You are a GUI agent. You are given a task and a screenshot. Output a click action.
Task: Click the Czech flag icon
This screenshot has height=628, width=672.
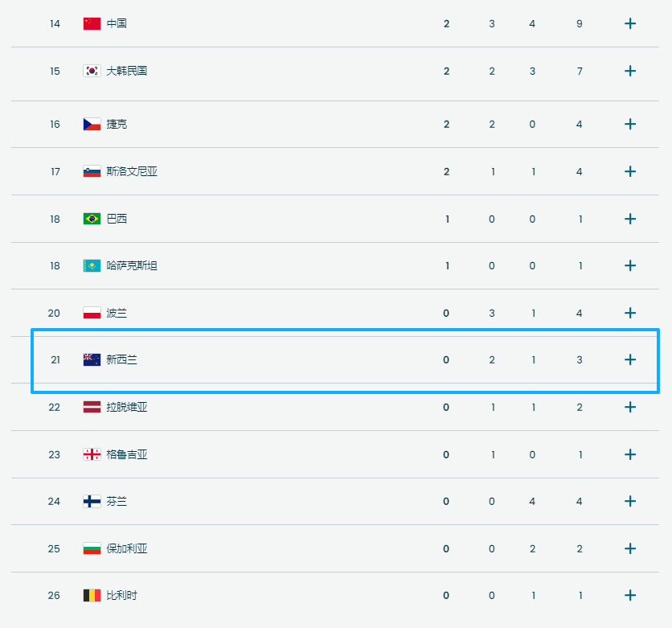(x=92, y=124)
